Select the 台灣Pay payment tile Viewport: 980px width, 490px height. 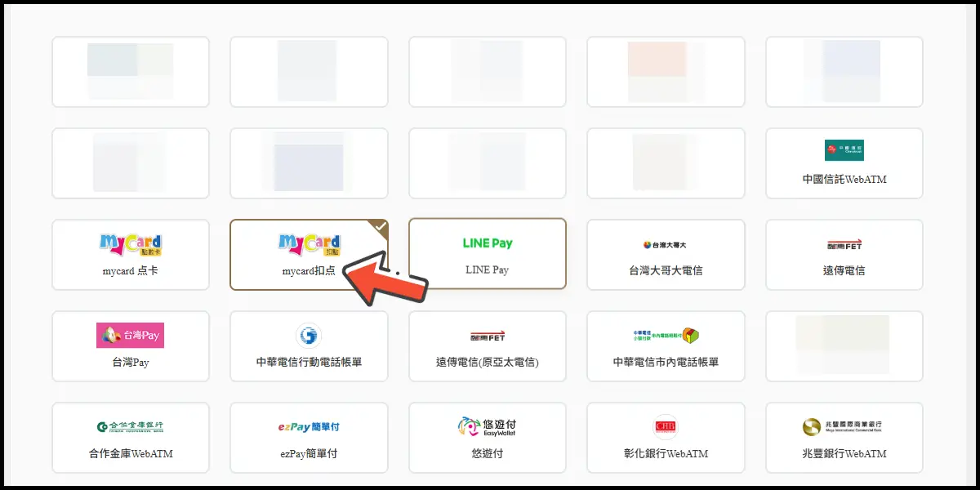(131, 345)
